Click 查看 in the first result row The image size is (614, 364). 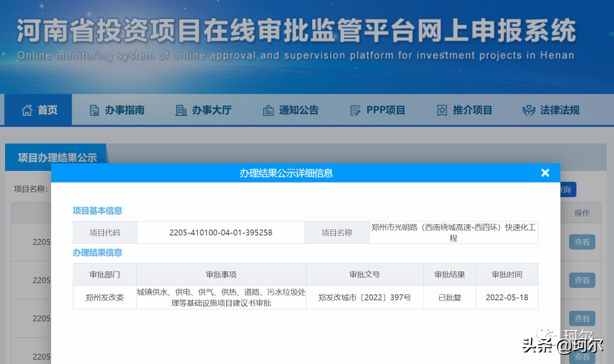pyautogui.click(x=582, y=242)
